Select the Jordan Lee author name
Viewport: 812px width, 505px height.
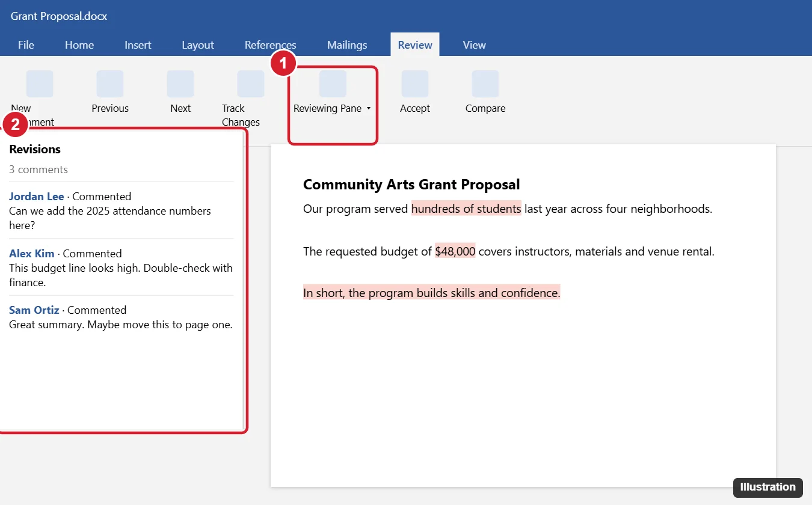[x=37, y=197]
